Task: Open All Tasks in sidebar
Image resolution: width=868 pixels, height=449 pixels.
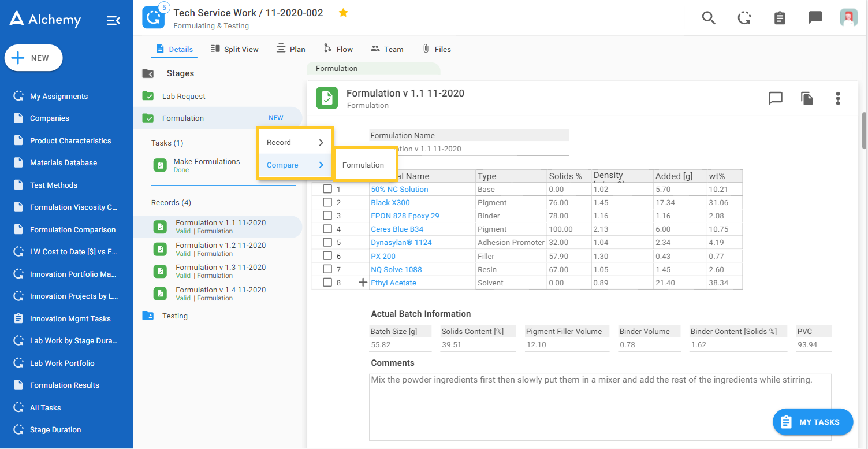Action: [46, 407]
